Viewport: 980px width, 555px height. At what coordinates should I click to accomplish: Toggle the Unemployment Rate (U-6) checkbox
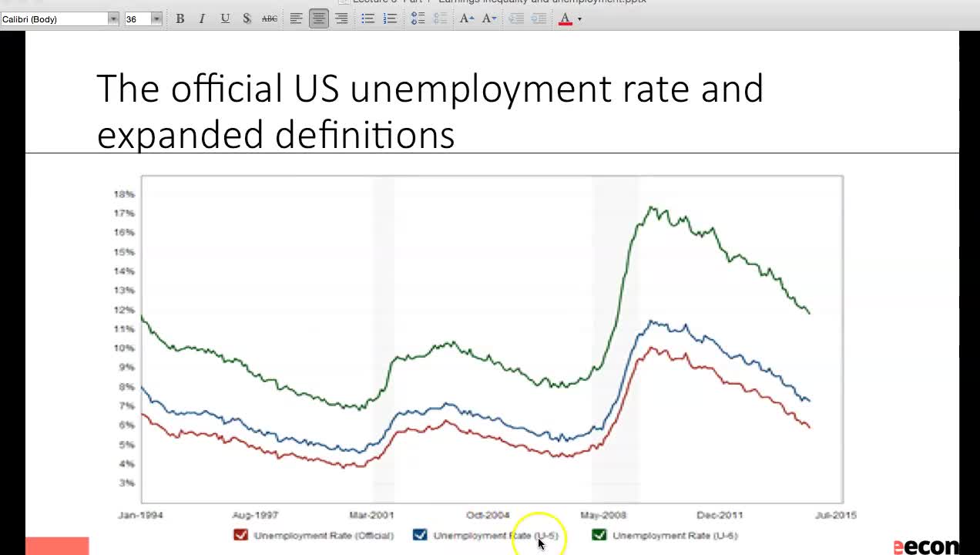(x=599, y=535)
